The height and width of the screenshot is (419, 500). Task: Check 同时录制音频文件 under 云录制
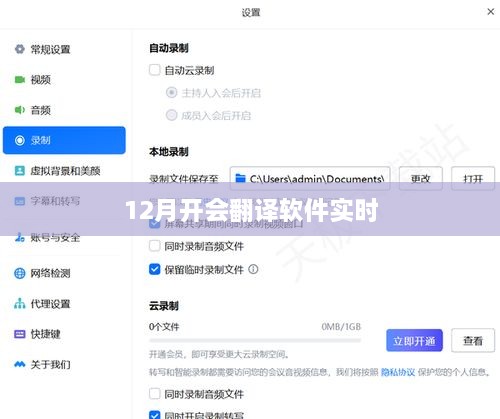(154, 394)
